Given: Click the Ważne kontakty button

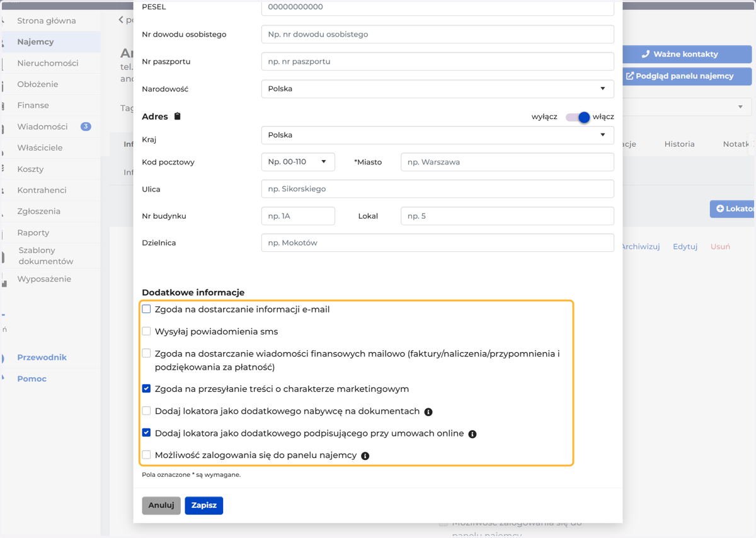Looking at the screenshot, I should (687, 54).
